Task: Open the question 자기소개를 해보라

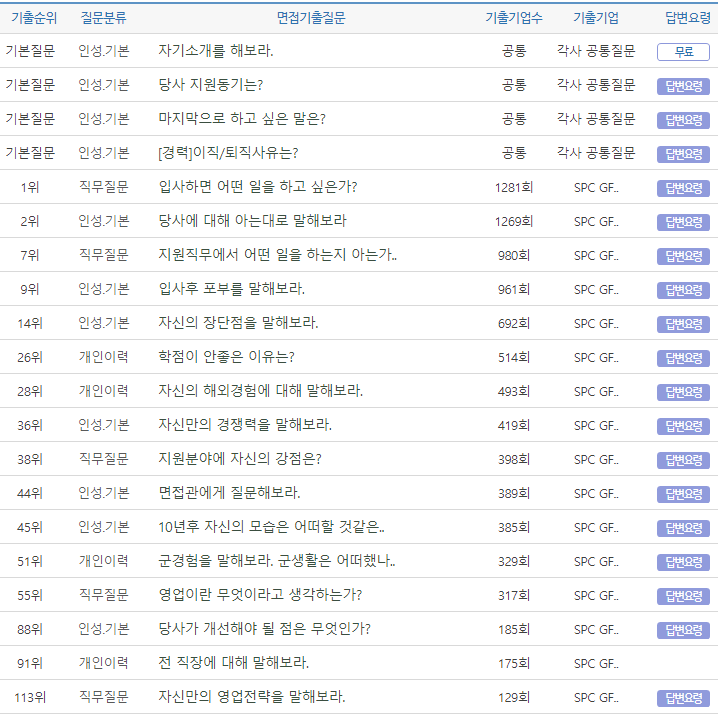Action: pyautogui.click(x=216, y=51)
